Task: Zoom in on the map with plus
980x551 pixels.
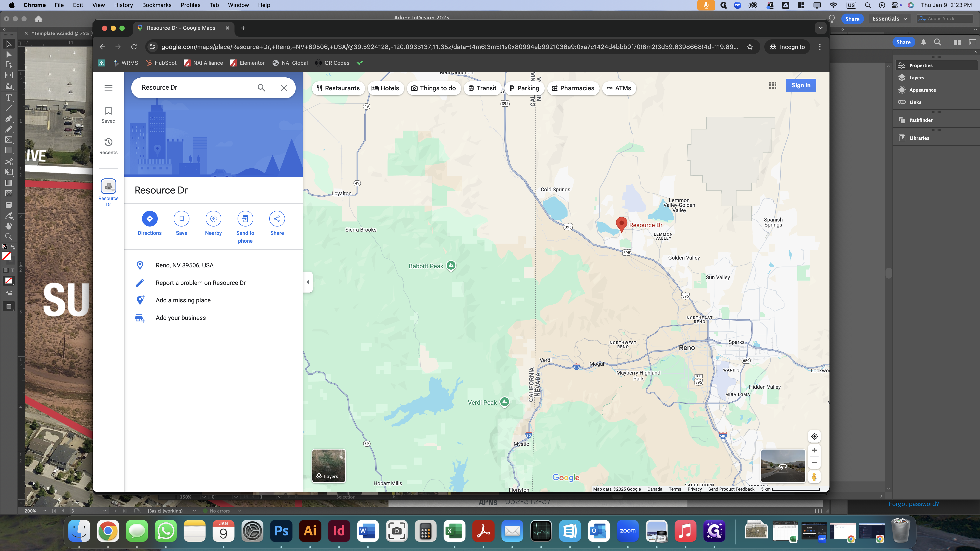Action: 814,451
